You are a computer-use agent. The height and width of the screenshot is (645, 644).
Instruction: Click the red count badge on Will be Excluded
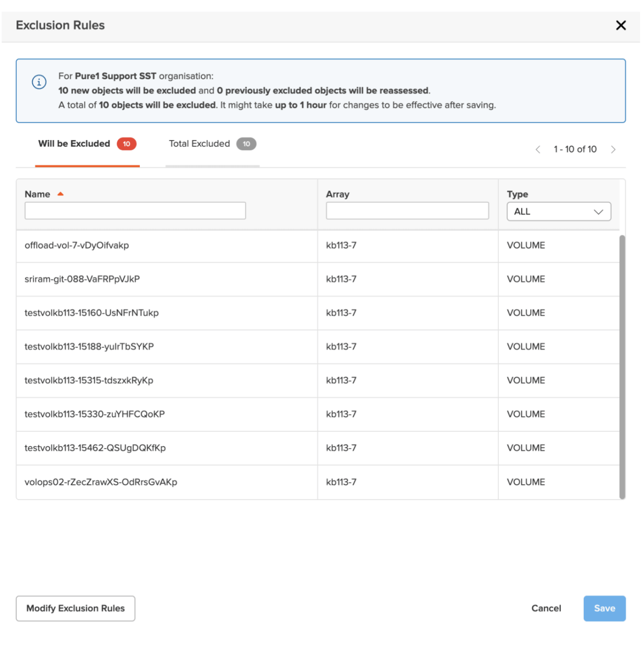(126, 144)
